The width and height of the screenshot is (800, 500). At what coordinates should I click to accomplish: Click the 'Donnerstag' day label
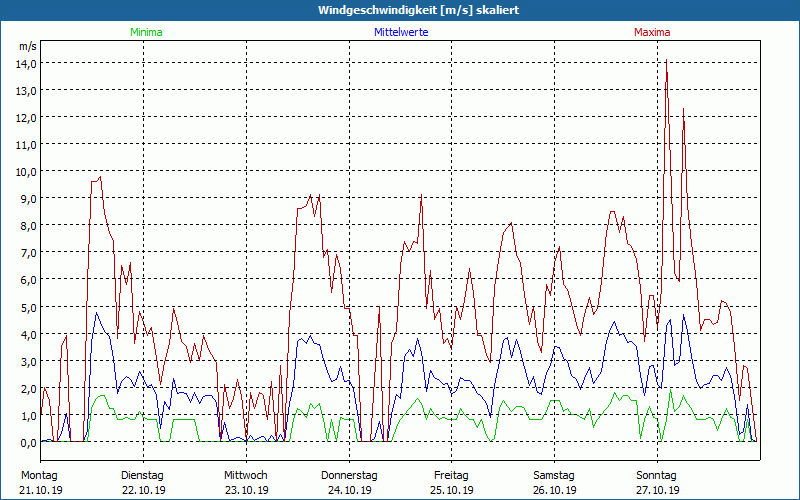point(349,476)
